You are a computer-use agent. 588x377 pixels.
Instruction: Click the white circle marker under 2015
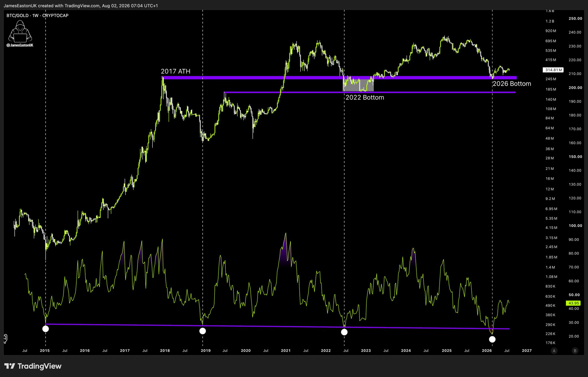click(x=45, y=329)
